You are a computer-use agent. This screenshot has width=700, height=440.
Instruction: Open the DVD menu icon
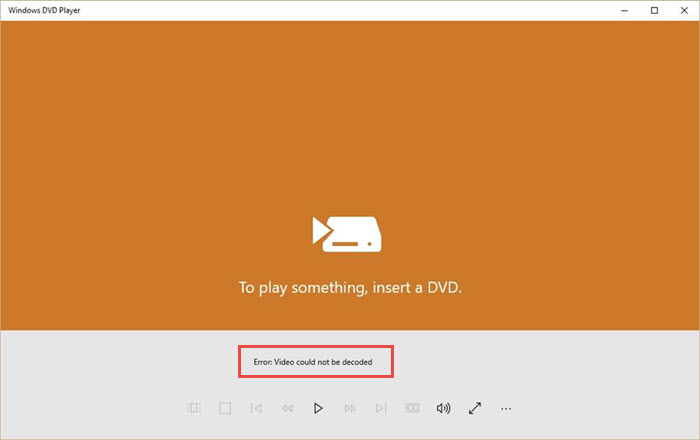(194, 408)
